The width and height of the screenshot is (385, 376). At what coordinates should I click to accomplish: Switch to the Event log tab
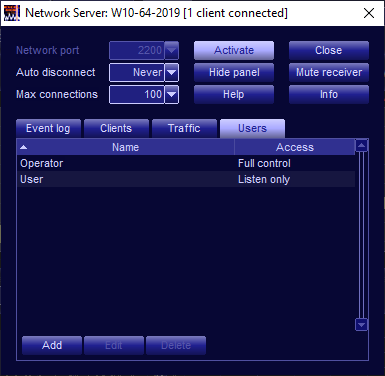48,129
